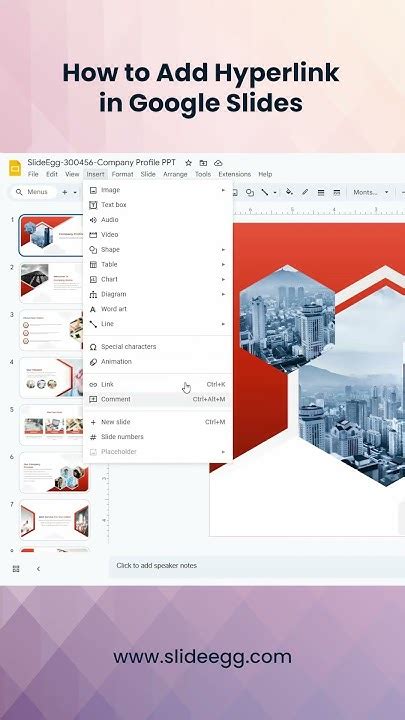The width and height of the screenshot is (405, 720).
Task: Open the Slide menu
Action: (148, 174)
